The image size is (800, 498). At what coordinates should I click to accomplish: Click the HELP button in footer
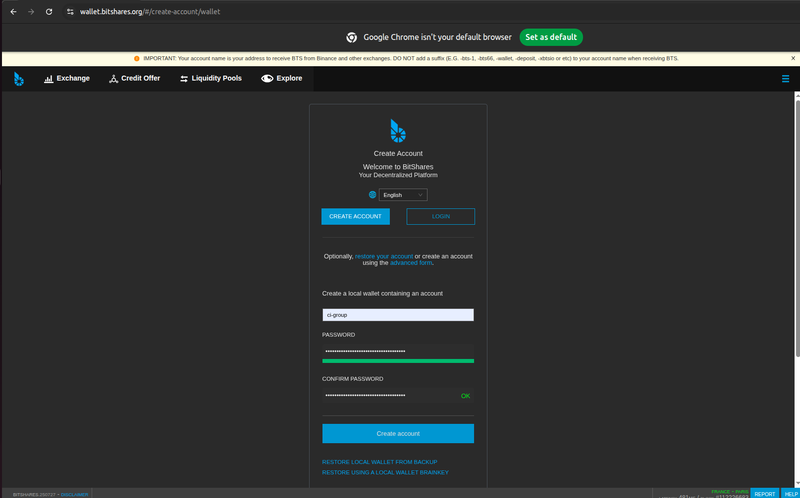pos(790,494)
